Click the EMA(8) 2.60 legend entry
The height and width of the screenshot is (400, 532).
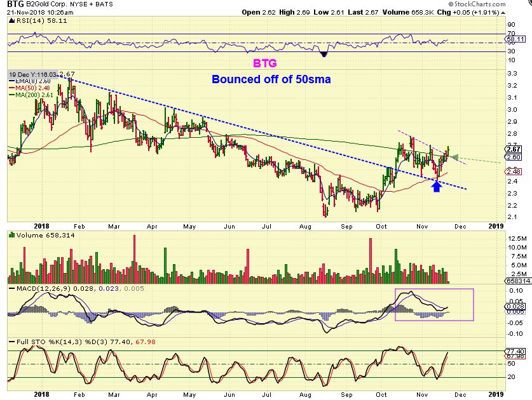[33, 81]
